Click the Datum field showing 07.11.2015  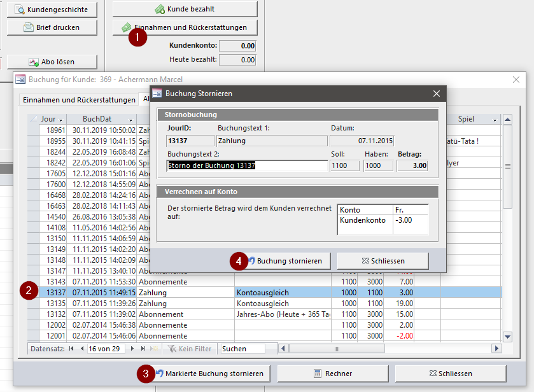click(x=362, y=141)
